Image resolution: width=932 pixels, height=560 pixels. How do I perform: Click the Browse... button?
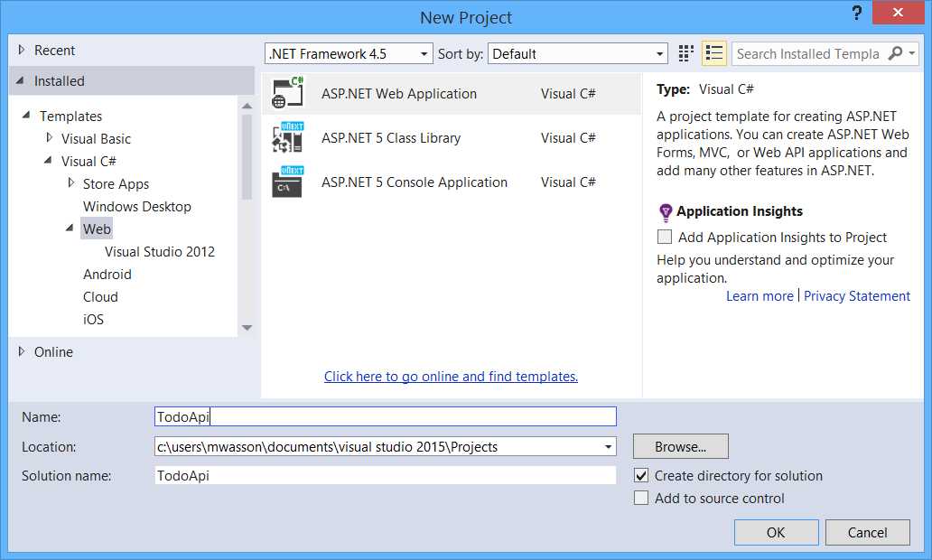click(x=681, y=446)
